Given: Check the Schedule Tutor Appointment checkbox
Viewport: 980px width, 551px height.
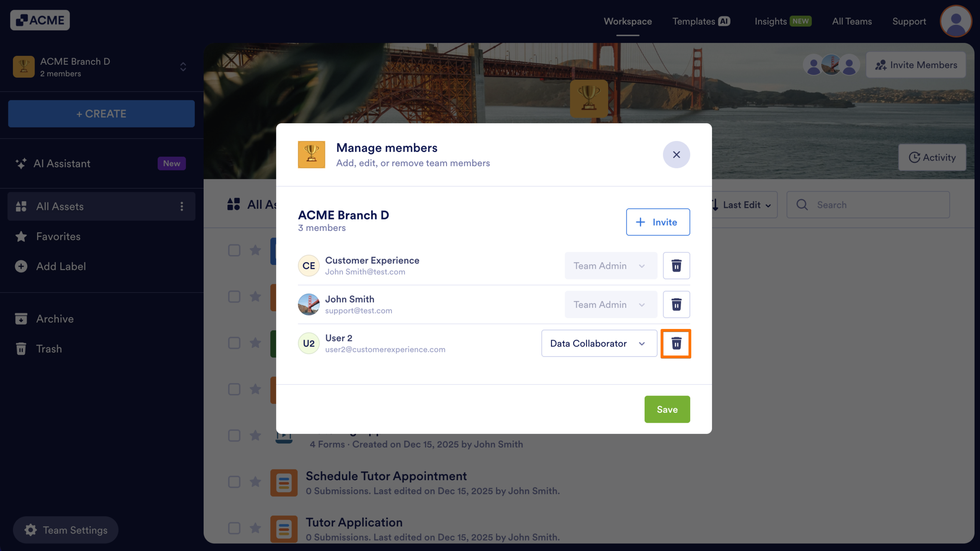Looking at the screenshot, I should 234,482.
